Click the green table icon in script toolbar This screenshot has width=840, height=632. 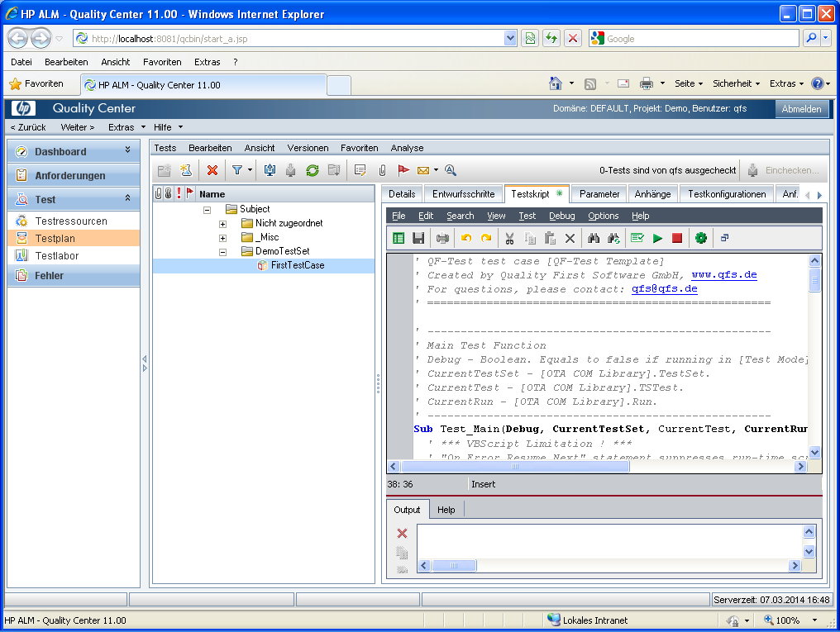coord(399,238)
